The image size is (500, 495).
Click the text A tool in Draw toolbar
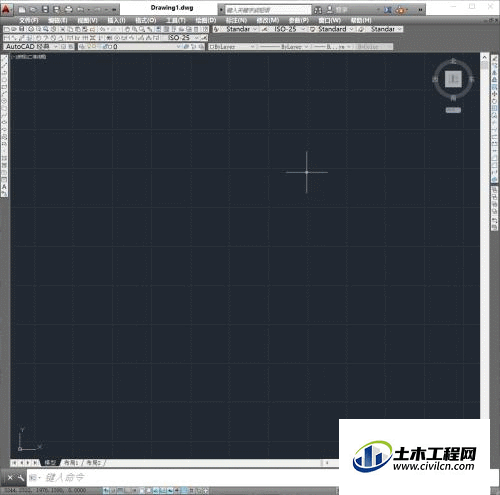(x=4, y=187)
